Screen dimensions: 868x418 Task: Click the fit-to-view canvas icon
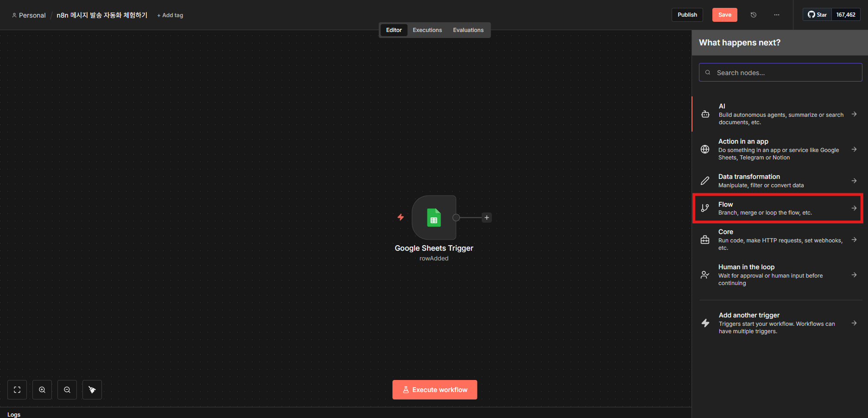[17, 390]
